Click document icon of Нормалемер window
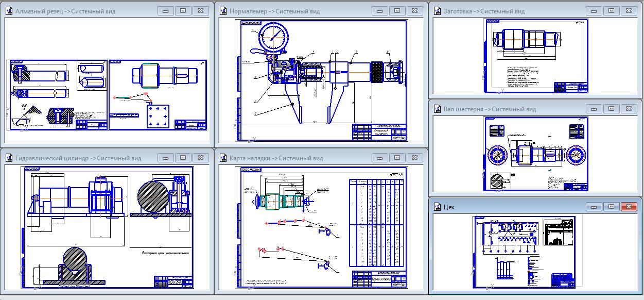 pos(223,11)
